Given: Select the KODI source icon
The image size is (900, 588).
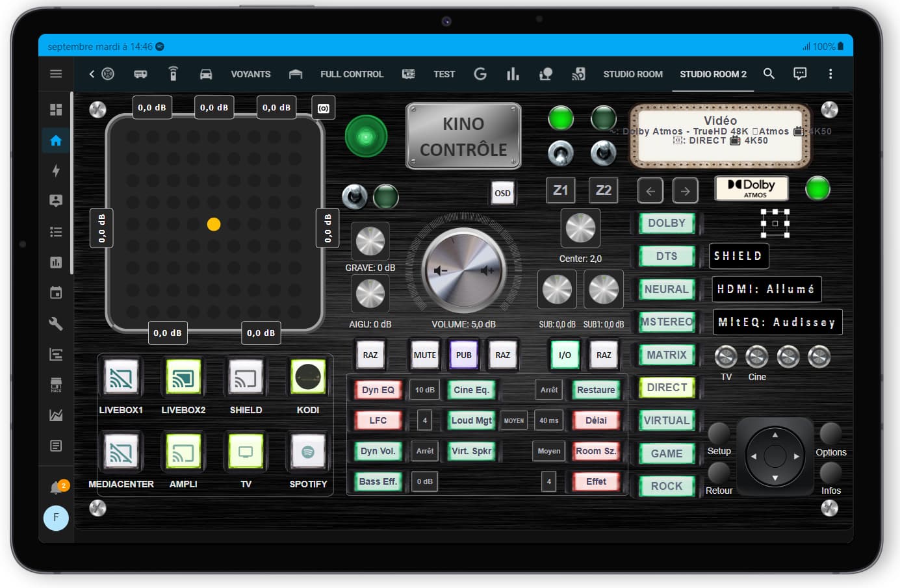Looking at the screenshot, I should (x=308, y=377).
